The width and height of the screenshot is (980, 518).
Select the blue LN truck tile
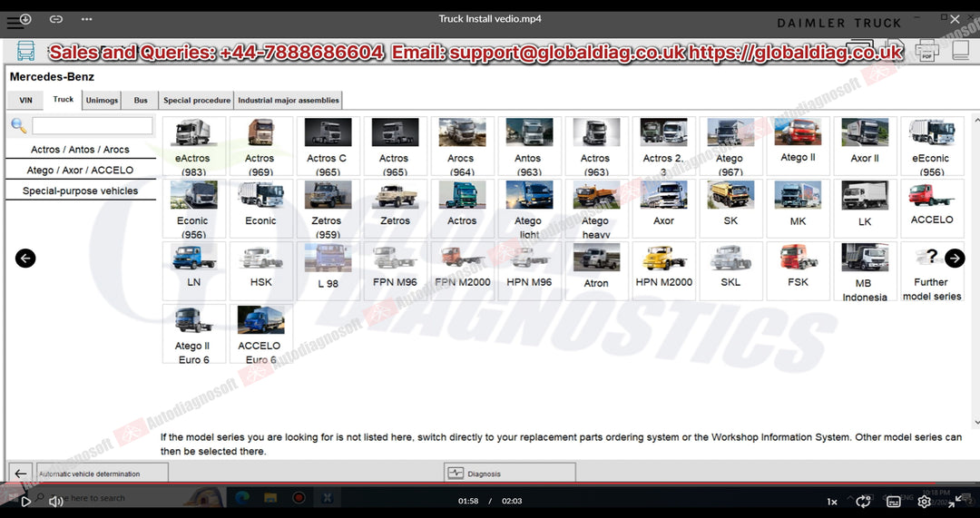pyautogui.click(x=194, y=270)
